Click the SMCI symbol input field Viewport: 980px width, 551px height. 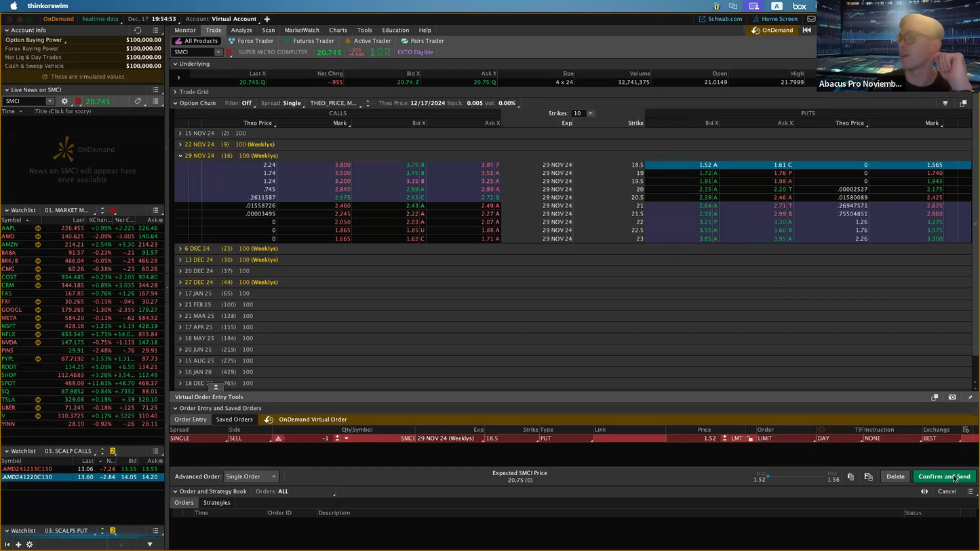click(x=193, y=52)
